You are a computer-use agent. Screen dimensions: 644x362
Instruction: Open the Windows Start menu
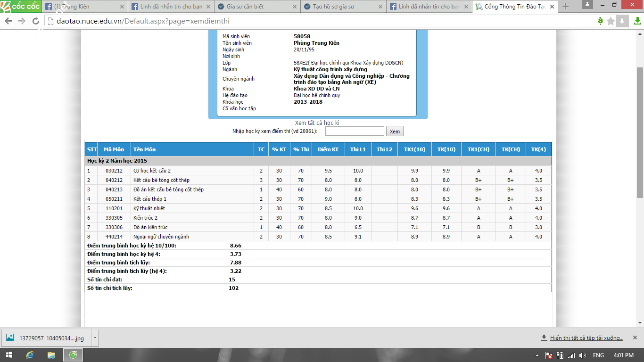tap(9, 355)
